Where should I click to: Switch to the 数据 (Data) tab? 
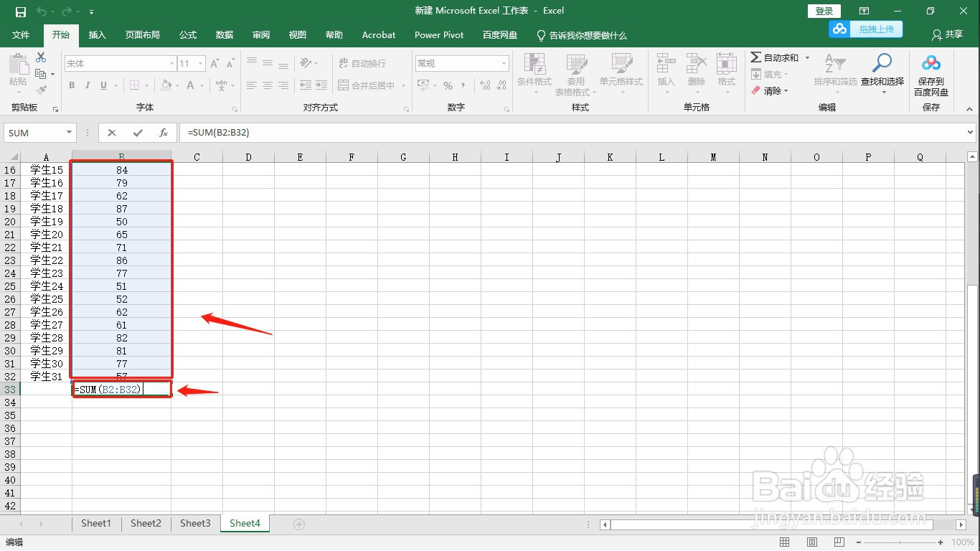(225, 35)
